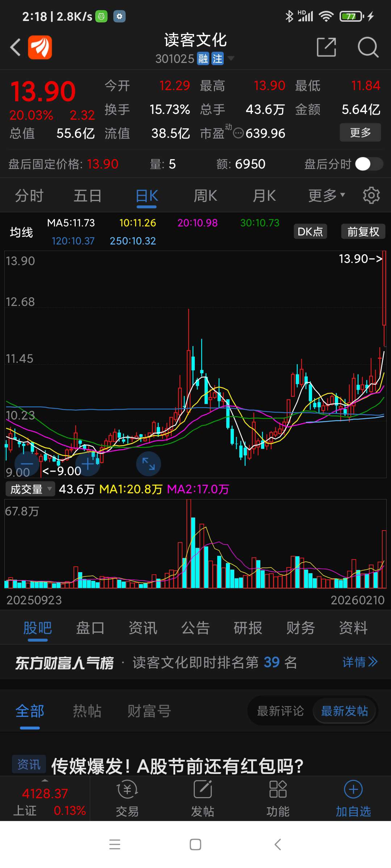This screenshot has width=391, height=868.
Task: Switch to 月K chart tab
Action: click(264, 196)
